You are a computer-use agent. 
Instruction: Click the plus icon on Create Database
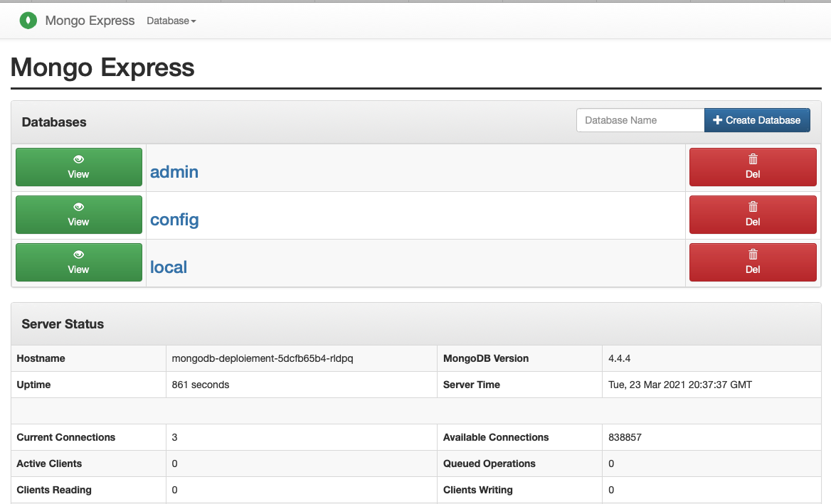tap(717, 120)
